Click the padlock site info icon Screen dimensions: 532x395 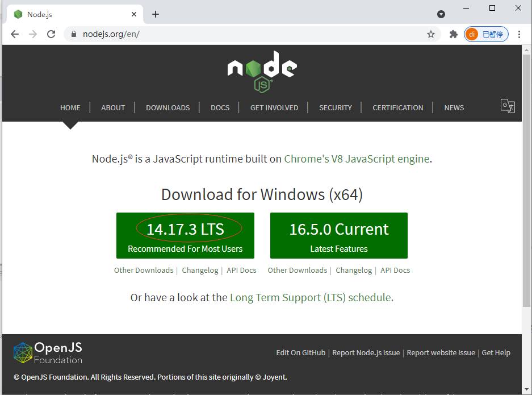pos(74,34)
